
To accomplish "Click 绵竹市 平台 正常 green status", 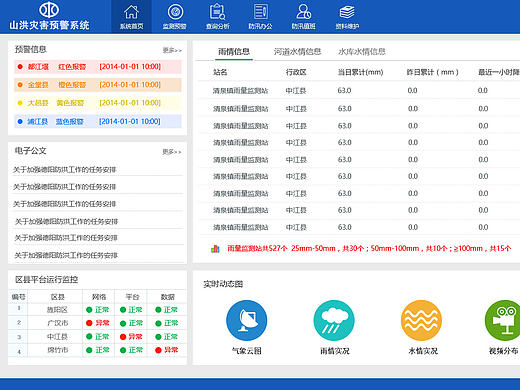I will (131, 350).
